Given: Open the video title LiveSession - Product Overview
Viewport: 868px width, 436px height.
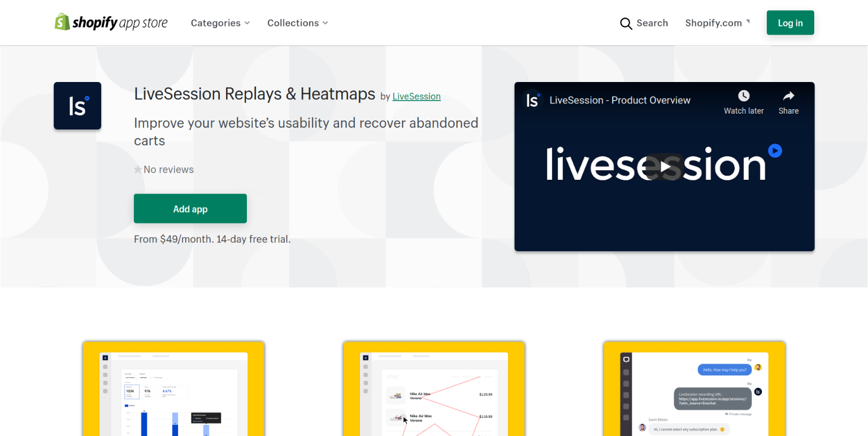Looking at the screenshot, I should [x=620, y=100].
